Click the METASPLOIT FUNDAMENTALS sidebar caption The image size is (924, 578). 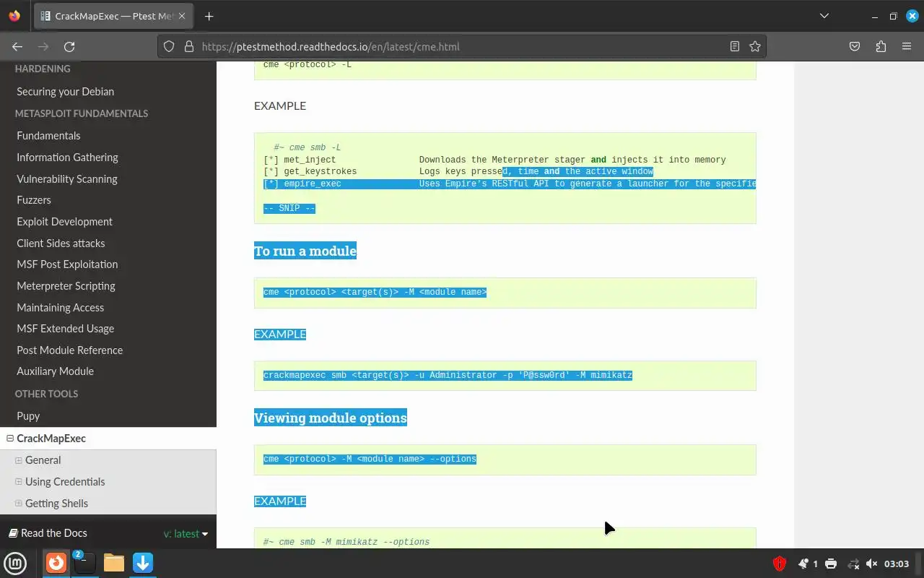point(82,114)
